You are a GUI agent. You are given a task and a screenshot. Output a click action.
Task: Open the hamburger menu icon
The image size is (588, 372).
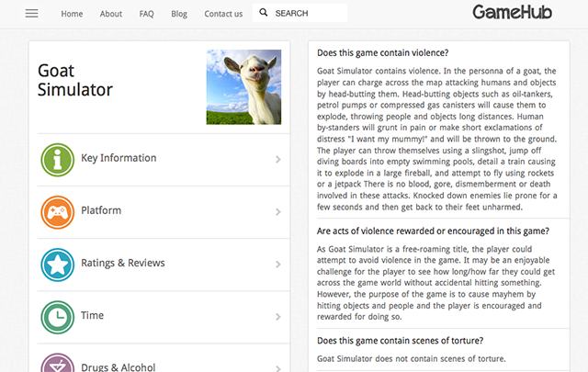coord(31,14)
